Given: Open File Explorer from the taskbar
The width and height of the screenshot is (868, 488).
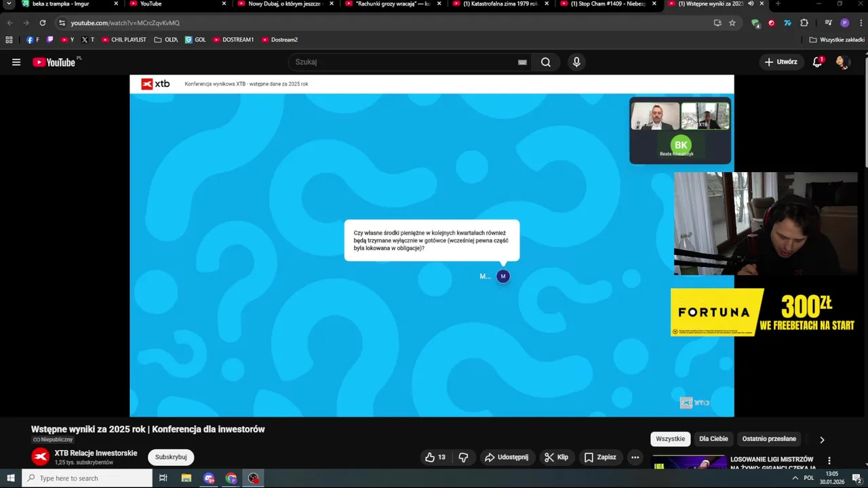Looking at the screenshot, I should pos(186,478).
